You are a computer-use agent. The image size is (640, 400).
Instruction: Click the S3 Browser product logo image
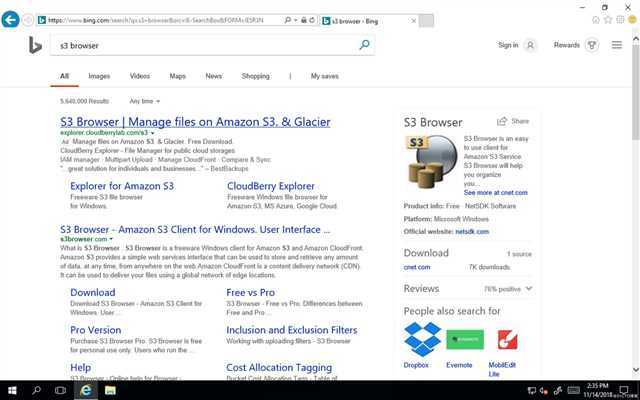(x=431, y=161)
